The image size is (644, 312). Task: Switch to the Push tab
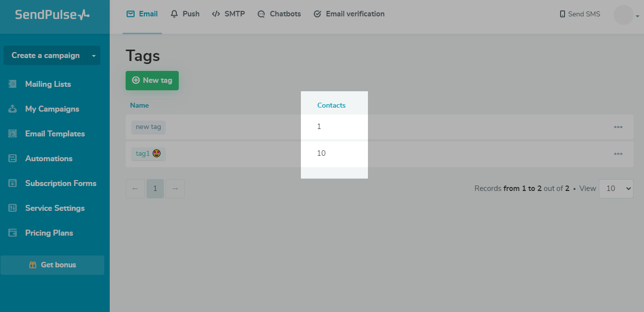pos(185,14)
